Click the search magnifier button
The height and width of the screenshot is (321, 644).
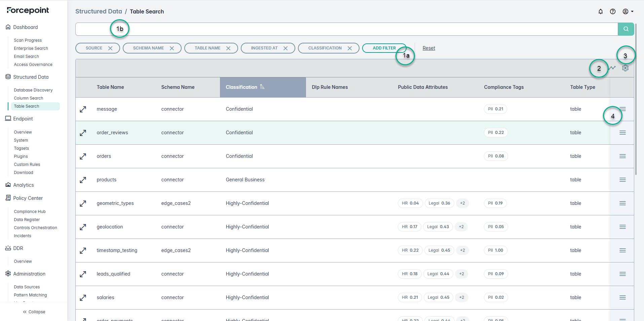(626, 29)
